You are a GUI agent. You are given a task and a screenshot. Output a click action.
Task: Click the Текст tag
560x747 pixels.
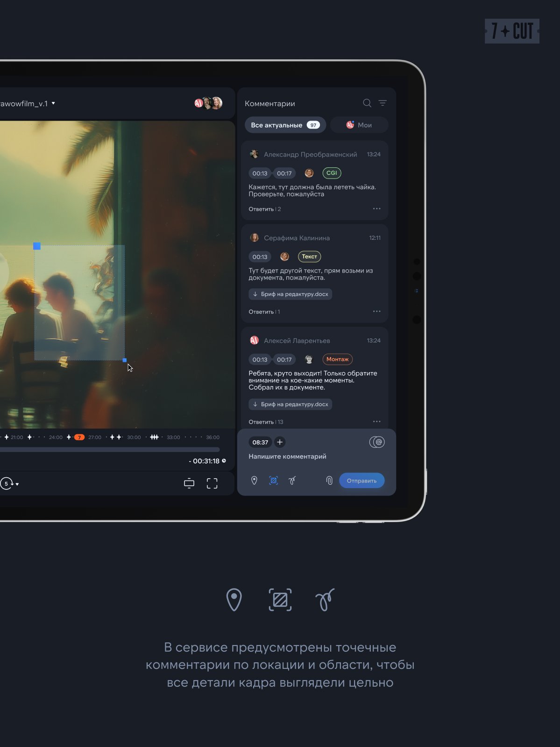coord(309,257)
